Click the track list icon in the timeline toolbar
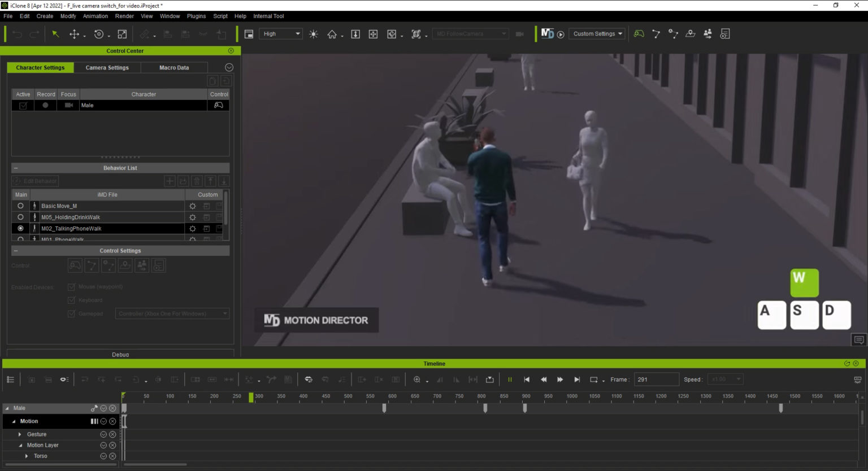 (10, 379)
